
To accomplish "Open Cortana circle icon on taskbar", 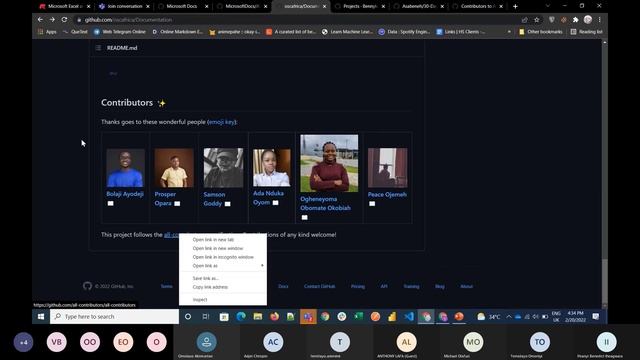I will coord(188,316).
